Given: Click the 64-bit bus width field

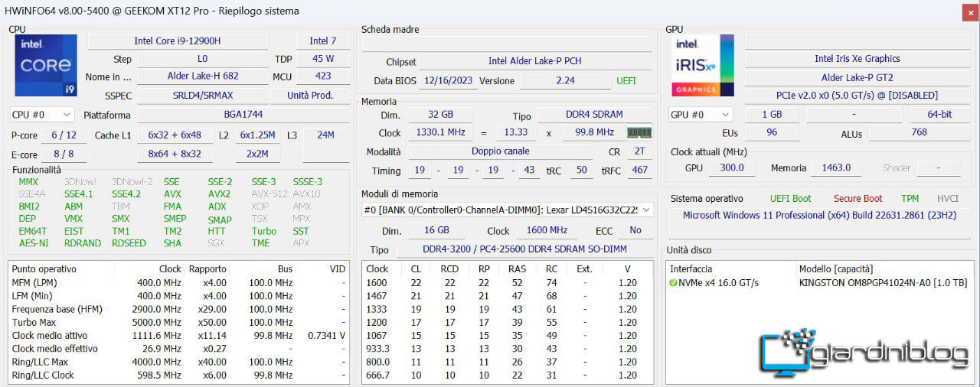Looking at the screenshot, I should tap(939, 115).
